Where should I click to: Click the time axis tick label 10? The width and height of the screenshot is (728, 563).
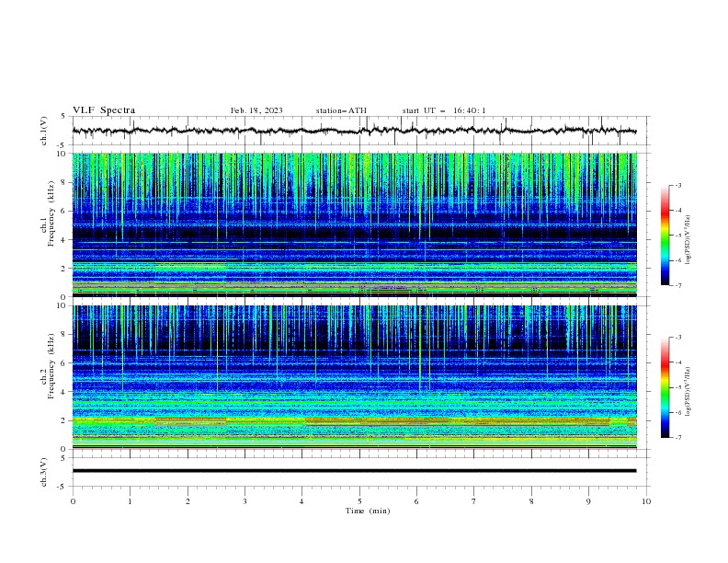pyautogui.click(x=646, y=501)
